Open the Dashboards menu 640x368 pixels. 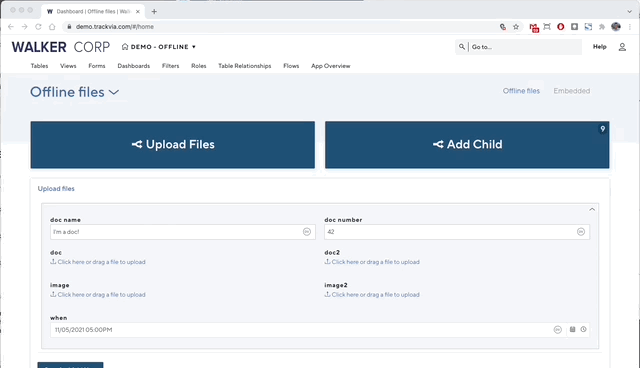click(133, 66)
